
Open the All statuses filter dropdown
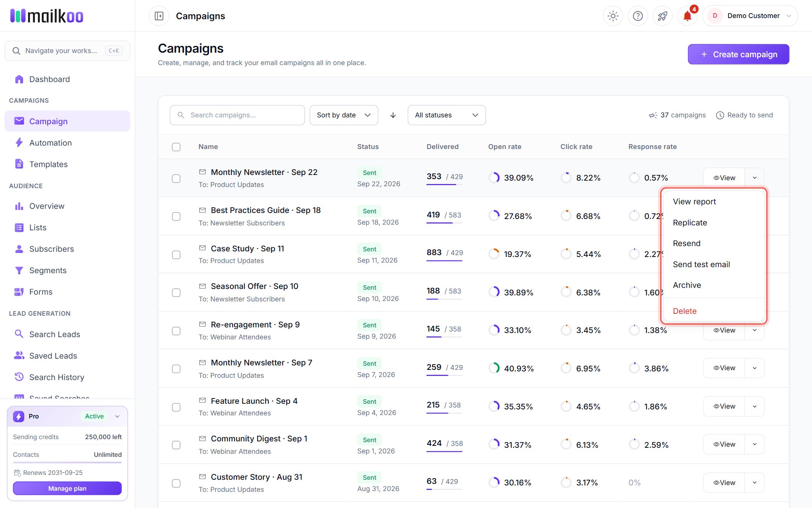[447, 115]
